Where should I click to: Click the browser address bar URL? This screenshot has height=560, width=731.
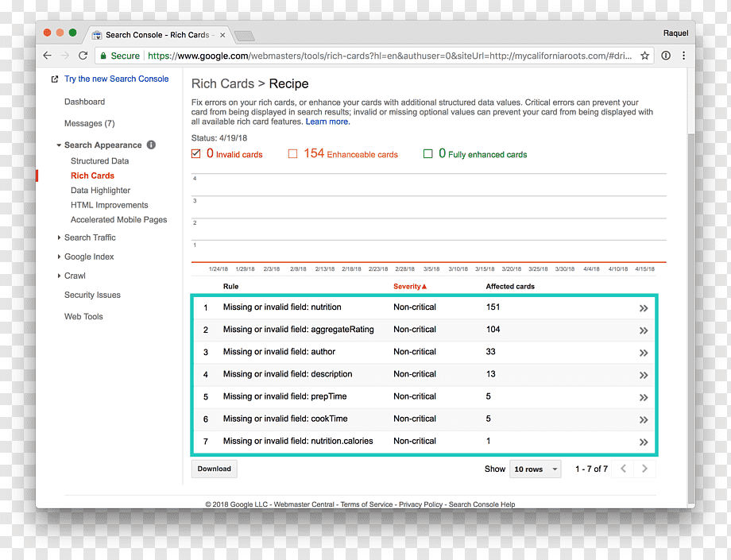390,56
